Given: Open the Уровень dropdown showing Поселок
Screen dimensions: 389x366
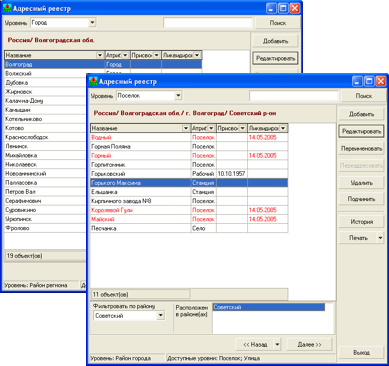Looking at the screenshot, I should pyautogui.click(x=178, y=96).
